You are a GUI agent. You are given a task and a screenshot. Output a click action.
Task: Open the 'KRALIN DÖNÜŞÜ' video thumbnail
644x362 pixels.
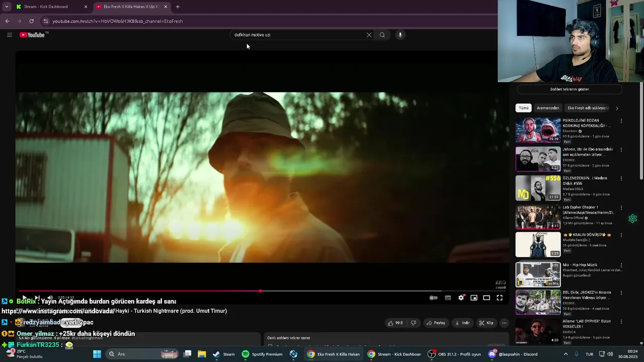pyautogui.click(x=538, y=244)
